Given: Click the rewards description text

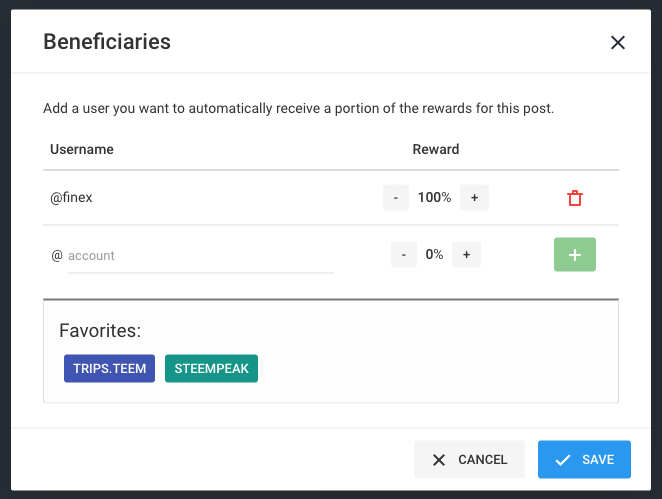Looking at the screenshot, I should 298,108.
